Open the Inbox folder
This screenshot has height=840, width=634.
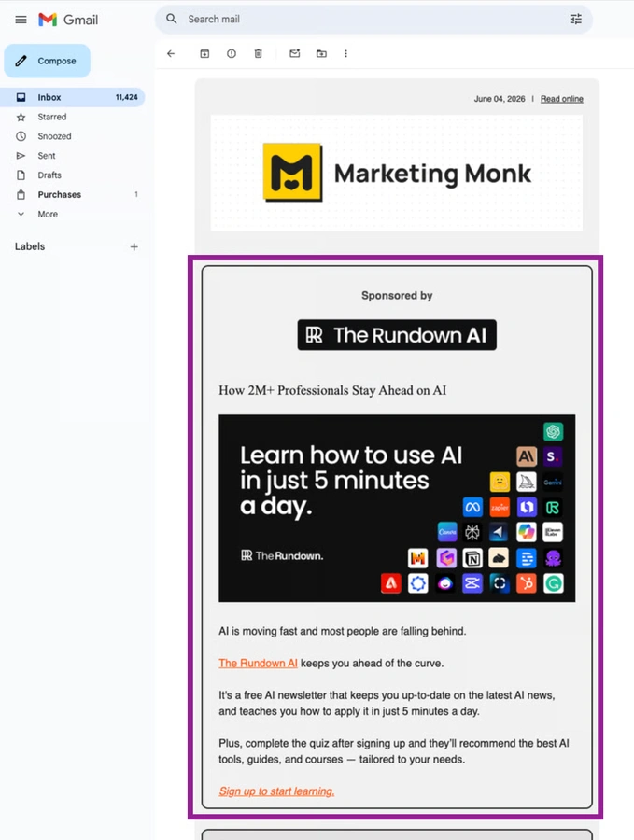72,97
